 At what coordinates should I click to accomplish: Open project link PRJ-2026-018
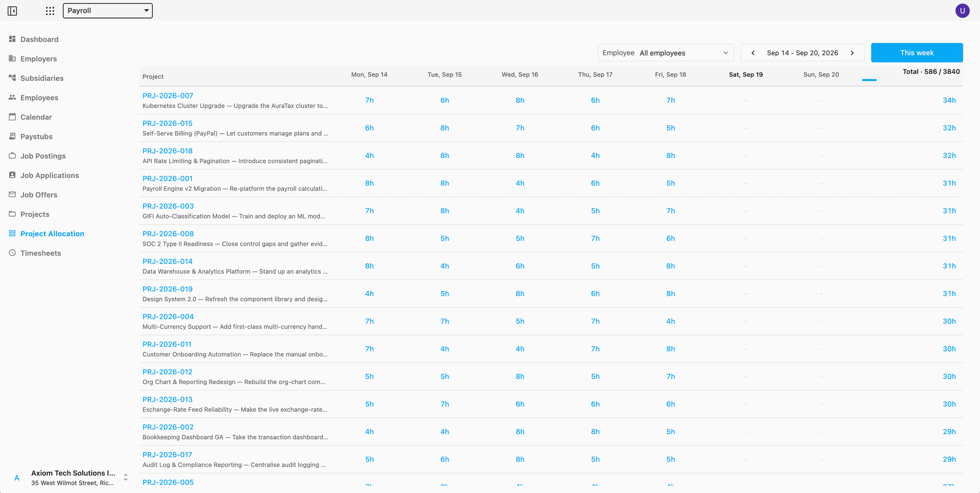click(167, 151)
